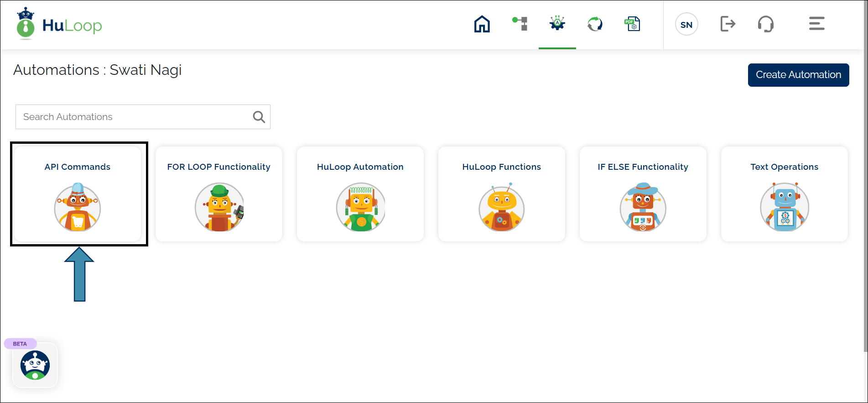Click the logout arrow icon
The width and height of the screenshot is (868, 403).
(x=728, y=24)
